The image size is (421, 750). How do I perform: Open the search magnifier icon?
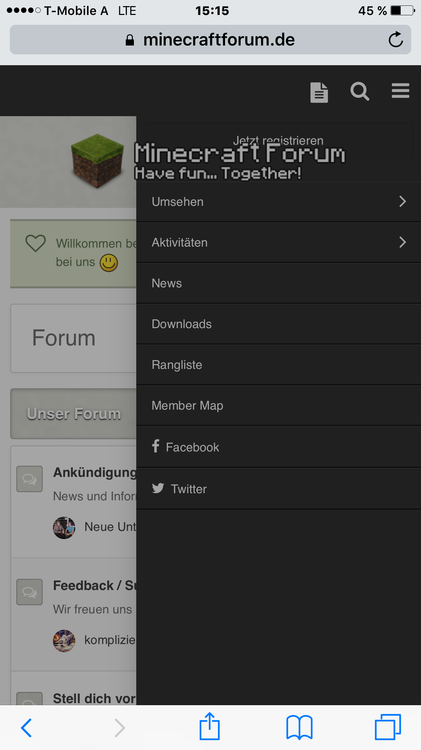point(360,91)
